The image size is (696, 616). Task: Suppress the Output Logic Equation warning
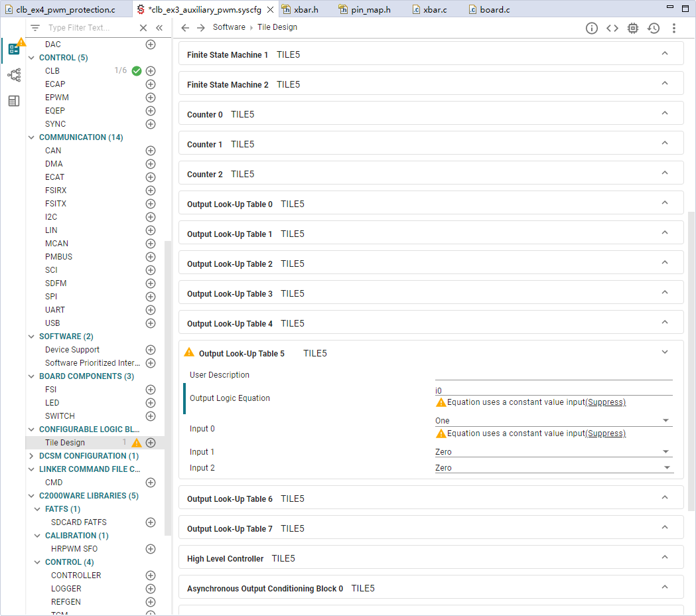coord(606,402)
